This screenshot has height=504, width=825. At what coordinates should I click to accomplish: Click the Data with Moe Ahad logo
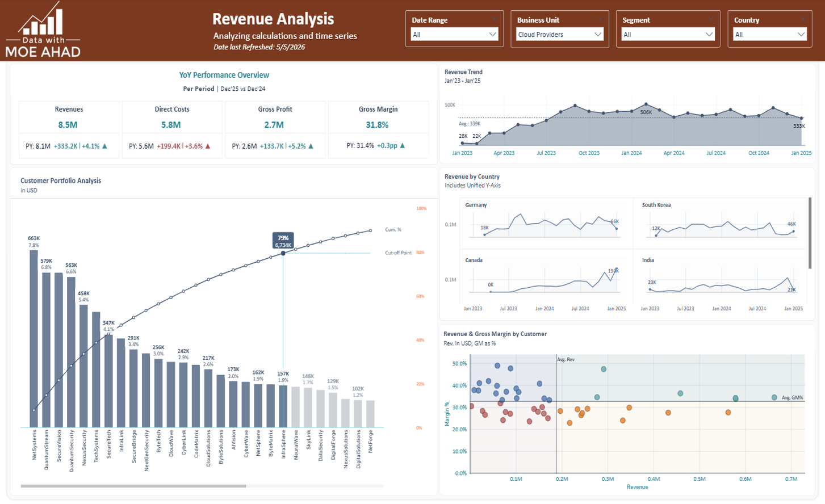tap(43, 30)
